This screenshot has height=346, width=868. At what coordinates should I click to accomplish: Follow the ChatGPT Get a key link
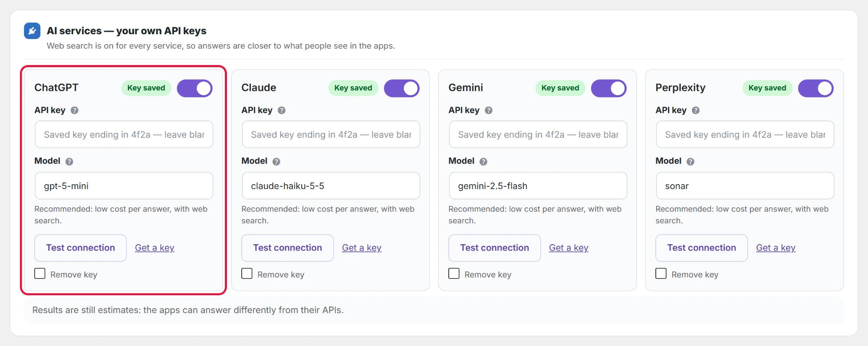[x=155, y=248]
